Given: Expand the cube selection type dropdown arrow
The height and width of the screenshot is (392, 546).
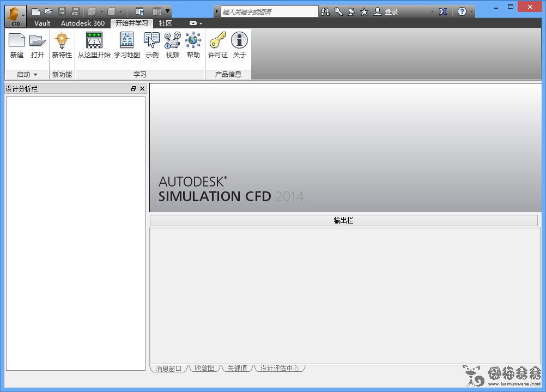Looking at the screenshot, I should point(121,12).
